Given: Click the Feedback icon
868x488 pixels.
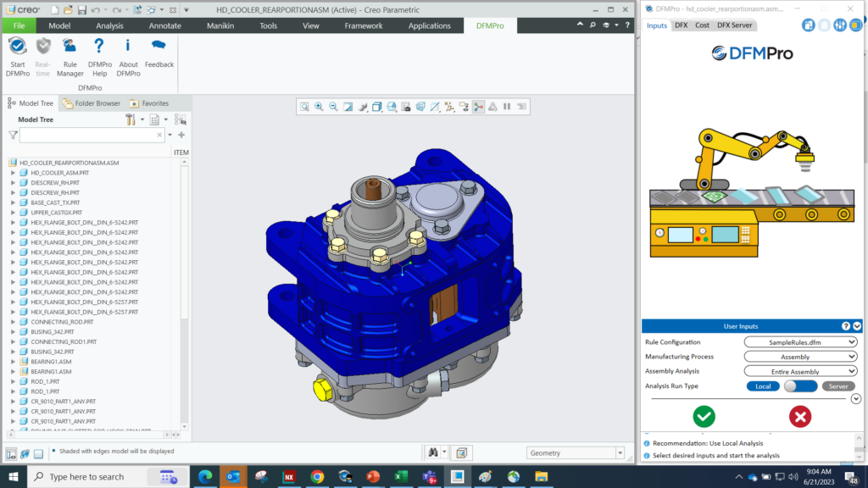Looking at the screenshot, I should 159,47.
